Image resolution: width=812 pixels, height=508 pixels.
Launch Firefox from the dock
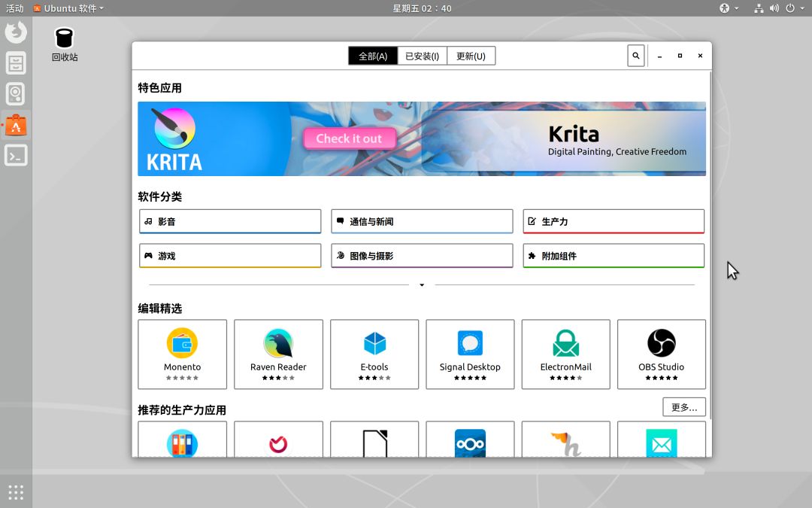16,32
